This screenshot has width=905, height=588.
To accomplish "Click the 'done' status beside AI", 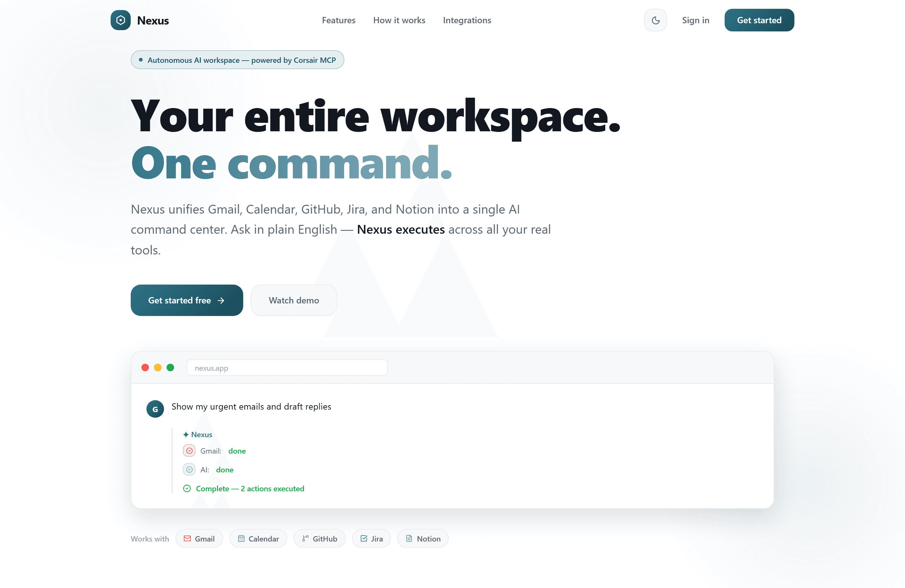I will [225, 470].
